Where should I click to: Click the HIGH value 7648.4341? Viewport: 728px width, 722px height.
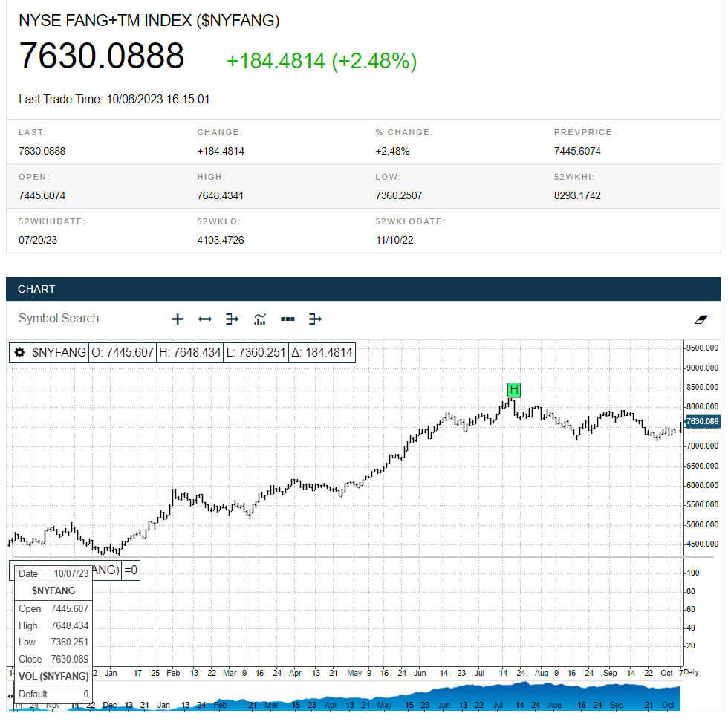[220, 195]
